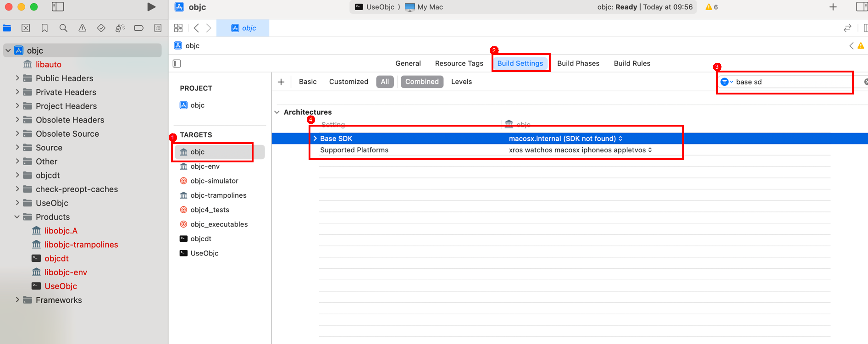Open the Debug navigator spray icon
The width and height of the screenshot is (868, 344).
[x=120, y=28]
